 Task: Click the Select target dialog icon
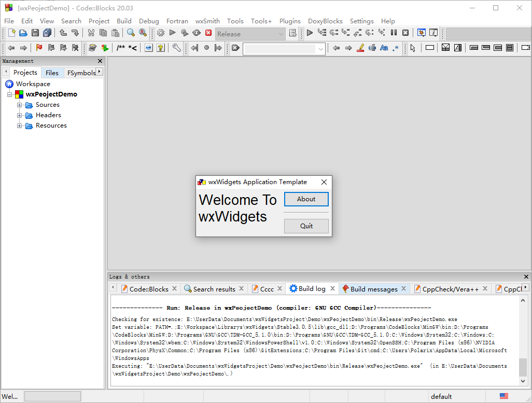pyautogui.click(x=292, y=33)
